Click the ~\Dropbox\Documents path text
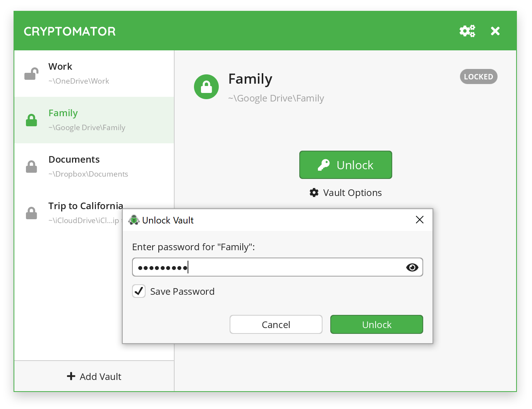Viewport: 532px width, 409px height. (x=88, y=174)
